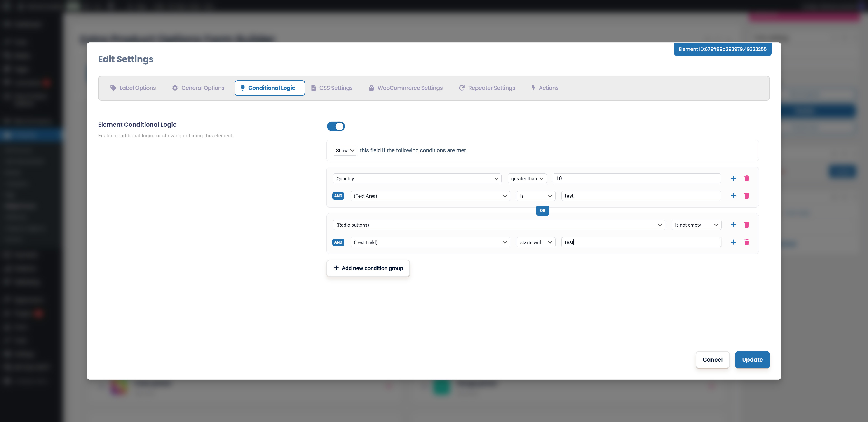Add condition after Quantity row
868x422 pixels.
[733, 178]
